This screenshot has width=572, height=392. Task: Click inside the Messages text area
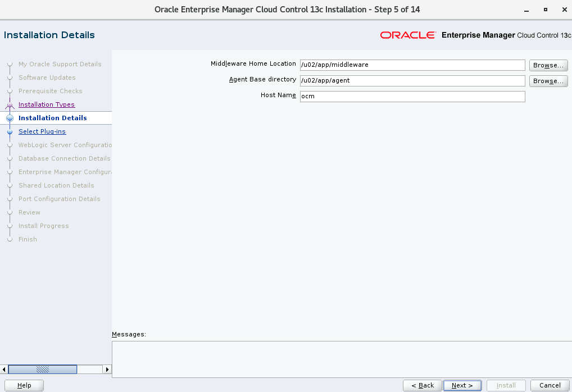[342, 359]
